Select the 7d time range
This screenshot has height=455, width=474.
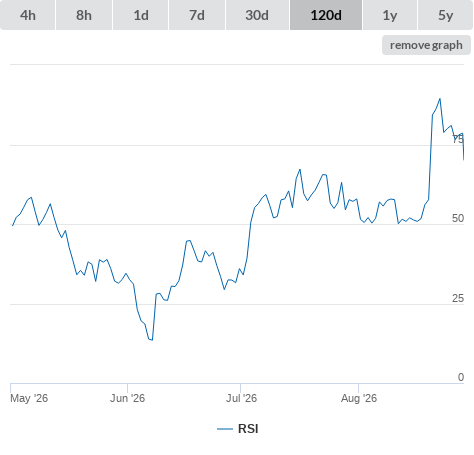coord(197,15)
